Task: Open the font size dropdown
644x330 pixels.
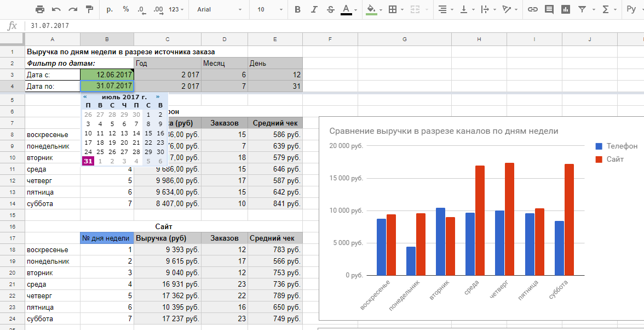Action: click(270, 9)
